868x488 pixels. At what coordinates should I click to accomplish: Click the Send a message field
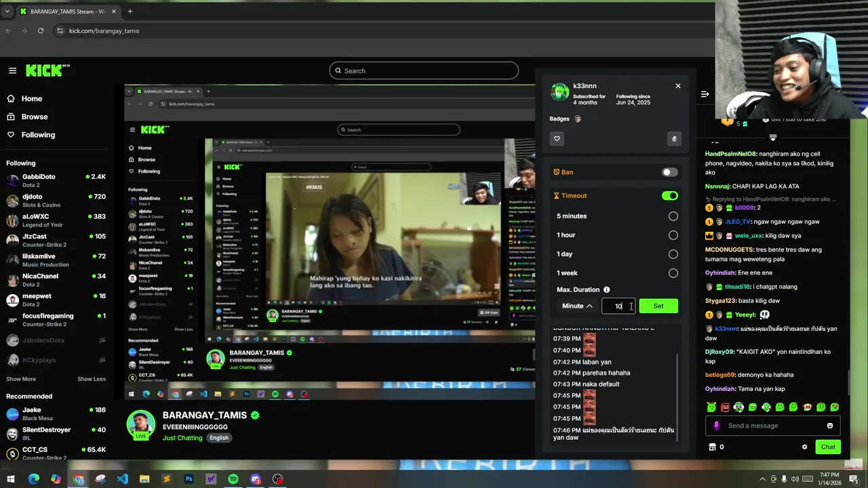772,426
